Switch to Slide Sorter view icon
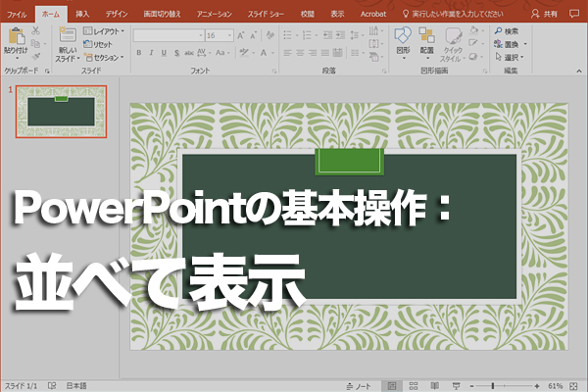 coord(414,385)
